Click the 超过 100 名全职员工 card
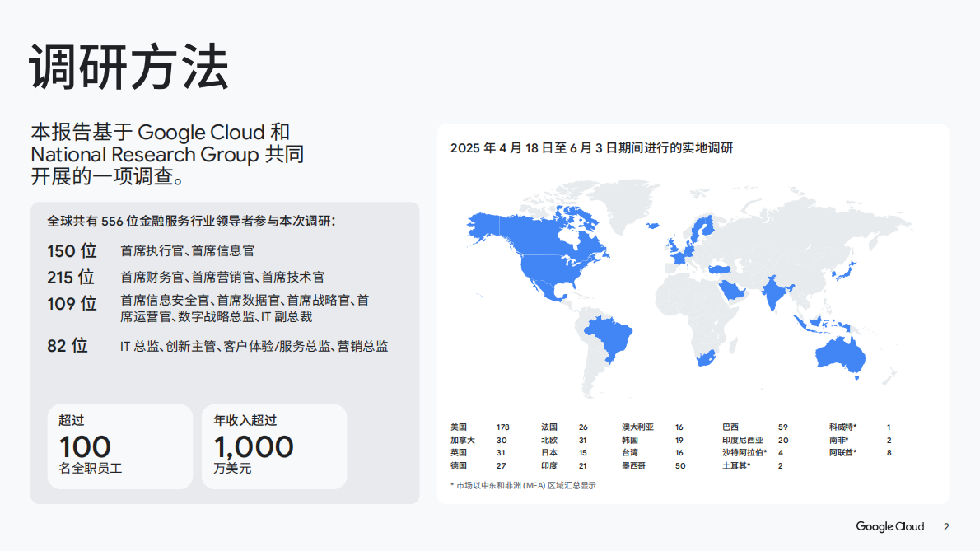 [x=119, y=444]
